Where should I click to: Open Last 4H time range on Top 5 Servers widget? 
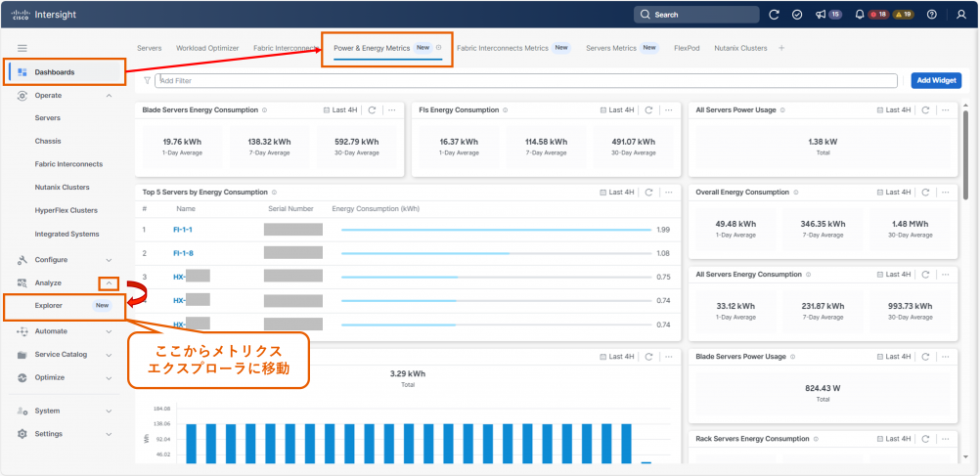[x=617, y=193]
